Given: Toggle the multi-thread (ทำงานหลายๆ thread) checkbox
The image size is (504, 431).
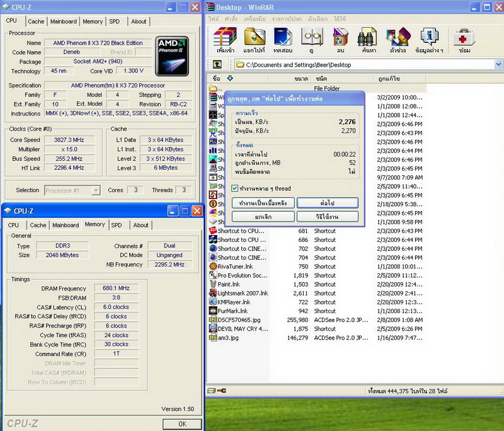Looking at the screenshot, I should pyautogui.click(x=235, y=188).
